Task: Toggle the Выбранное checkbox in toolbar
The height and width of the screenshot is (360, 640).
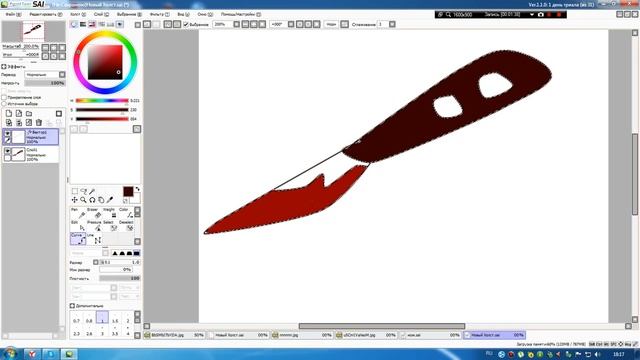Action: pos(186,24)
